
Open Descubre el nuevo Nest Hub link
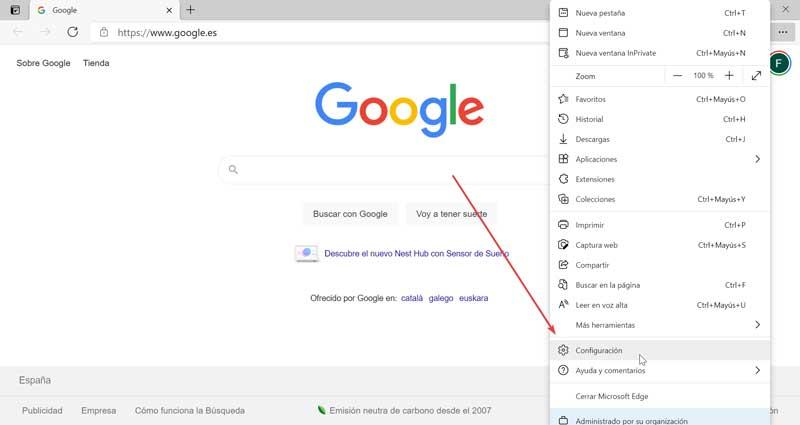tap(416, 254)
